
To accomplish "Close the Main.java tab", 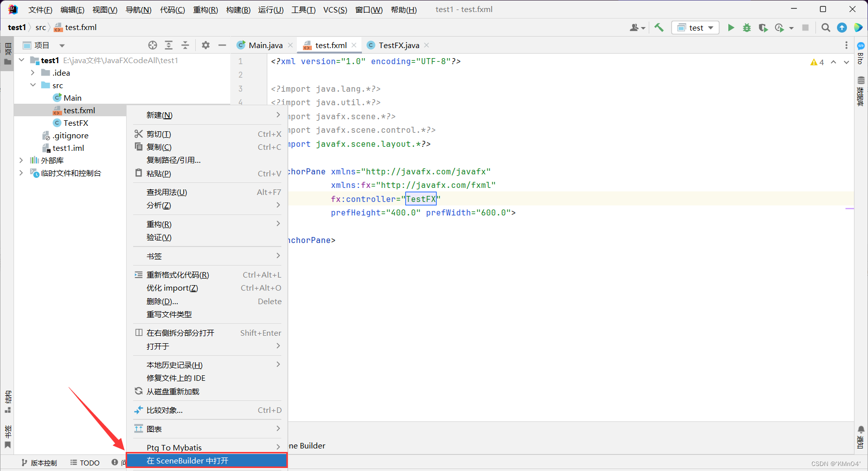I will [x=290, y=45].
